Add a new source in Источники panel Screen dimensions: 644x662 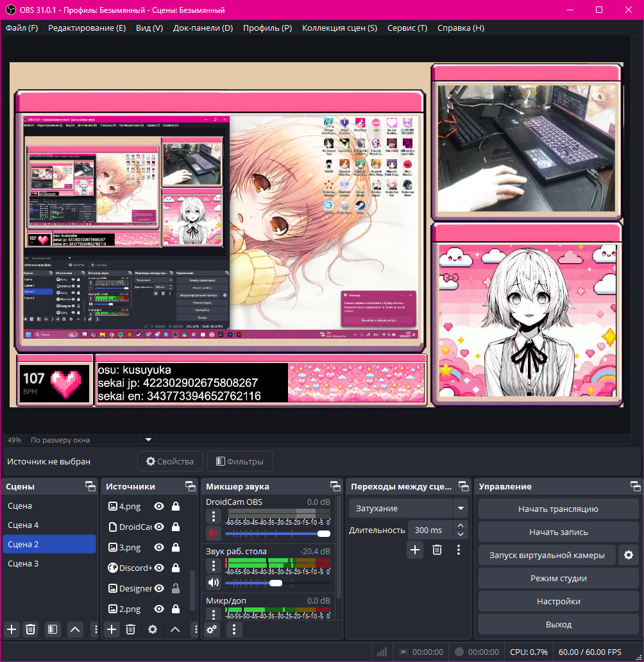(x=112, y=629)
